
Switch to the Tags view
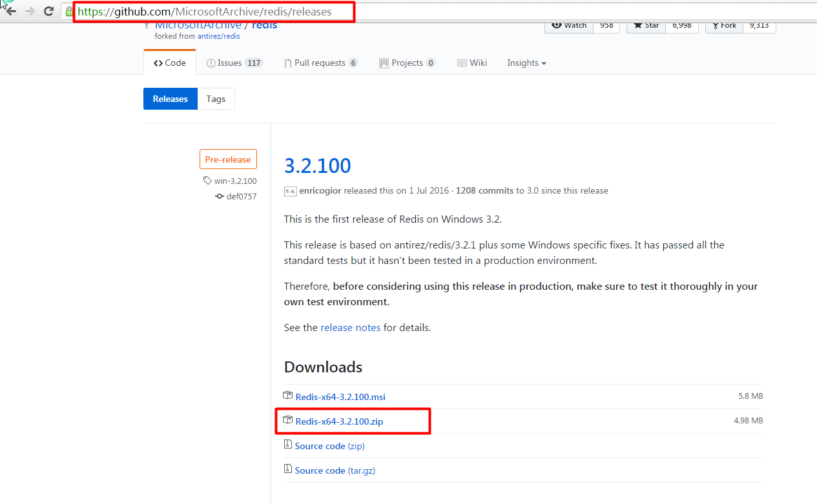coord(216,99)
